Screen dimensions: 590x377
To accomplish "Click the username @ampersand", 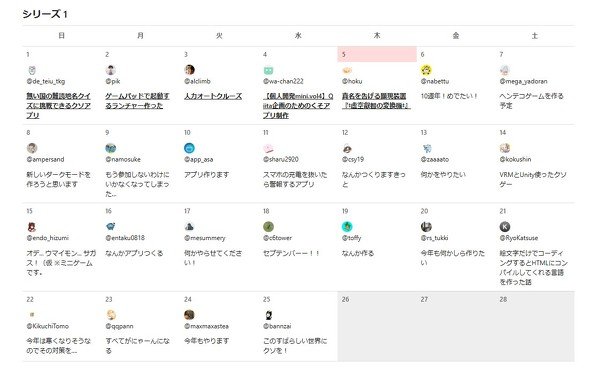I will pyautogui.click(x=45, y=160).
